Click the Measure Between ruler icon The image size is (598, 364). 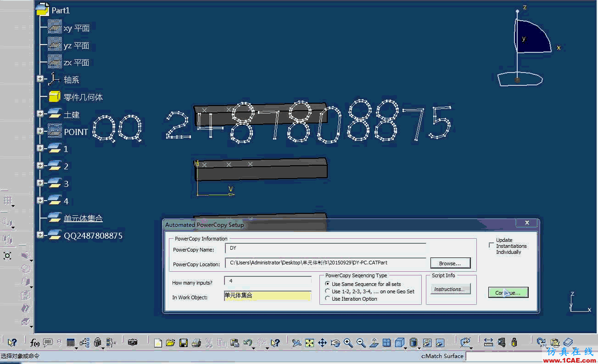(488, 342)
